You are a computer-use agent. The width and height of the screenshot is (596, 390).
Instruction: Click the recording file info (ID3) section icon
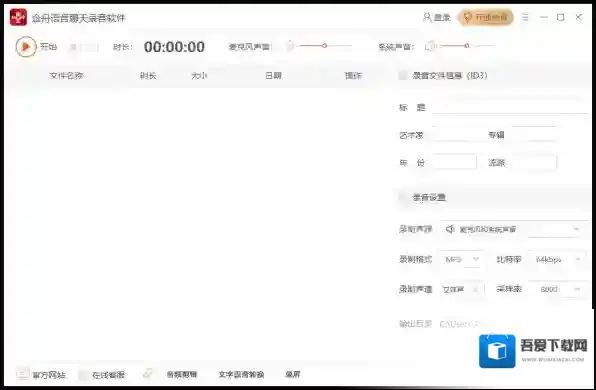[x=403, y=75]
